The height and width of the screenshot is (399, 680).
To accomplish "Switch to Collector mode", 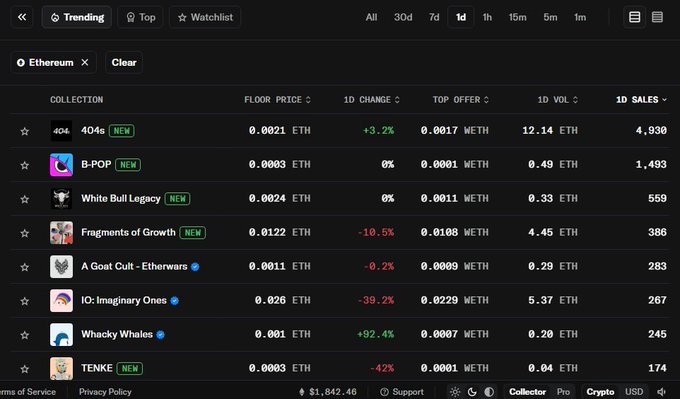I will pos(527,392).
